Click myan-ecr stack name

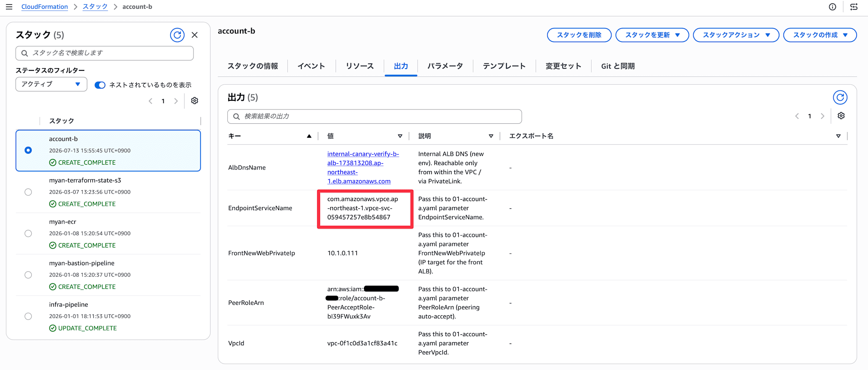point(62,221)
